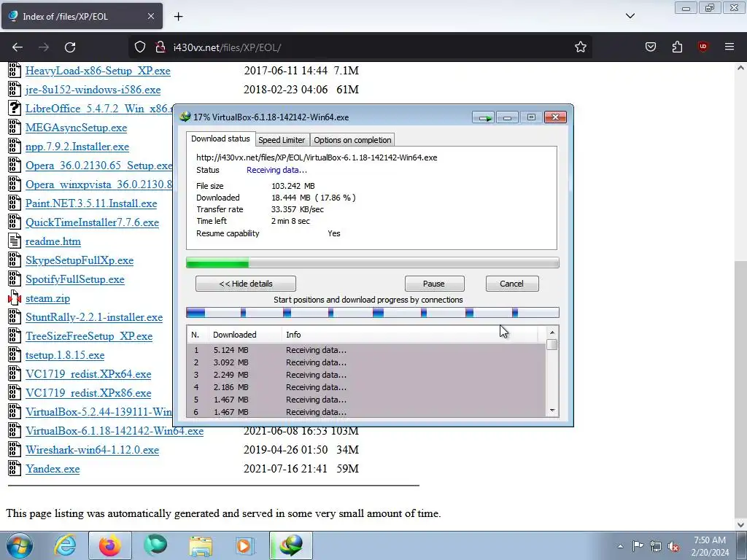Click the browser page vertical scrollbar thumb

(x=740, y=391)
